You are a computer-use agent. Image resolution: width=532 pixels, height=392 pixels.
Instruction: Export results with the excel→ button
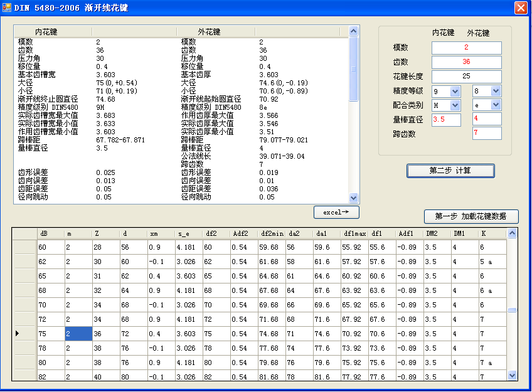(336, 212)
